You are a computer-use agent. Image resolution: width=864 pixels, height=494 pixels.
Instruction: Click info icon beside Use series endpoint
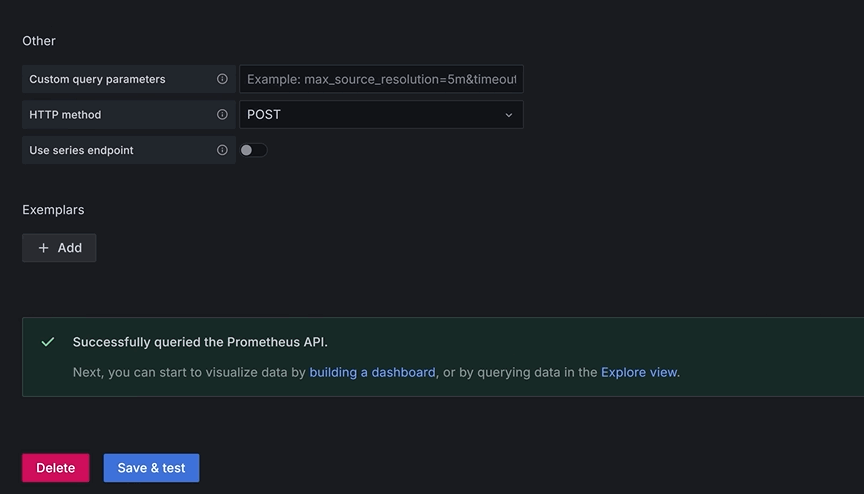click(222, 150)
